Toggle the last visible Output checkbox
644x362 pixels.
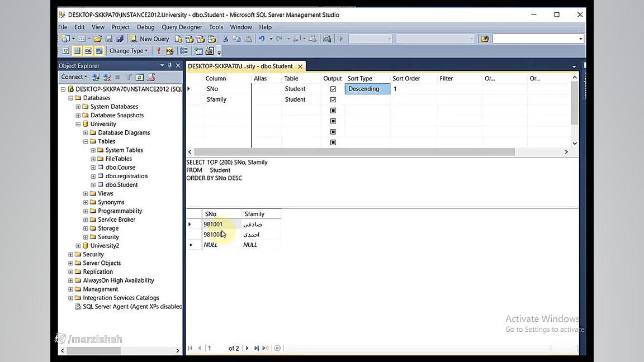[333, 142]
